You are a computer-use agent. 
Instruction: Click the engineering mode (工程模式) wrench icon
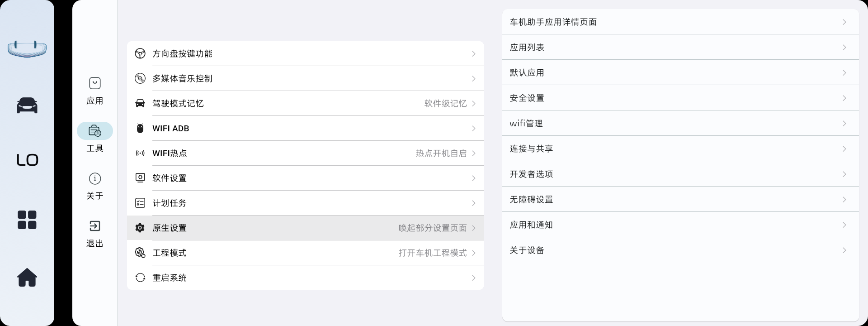140,253
